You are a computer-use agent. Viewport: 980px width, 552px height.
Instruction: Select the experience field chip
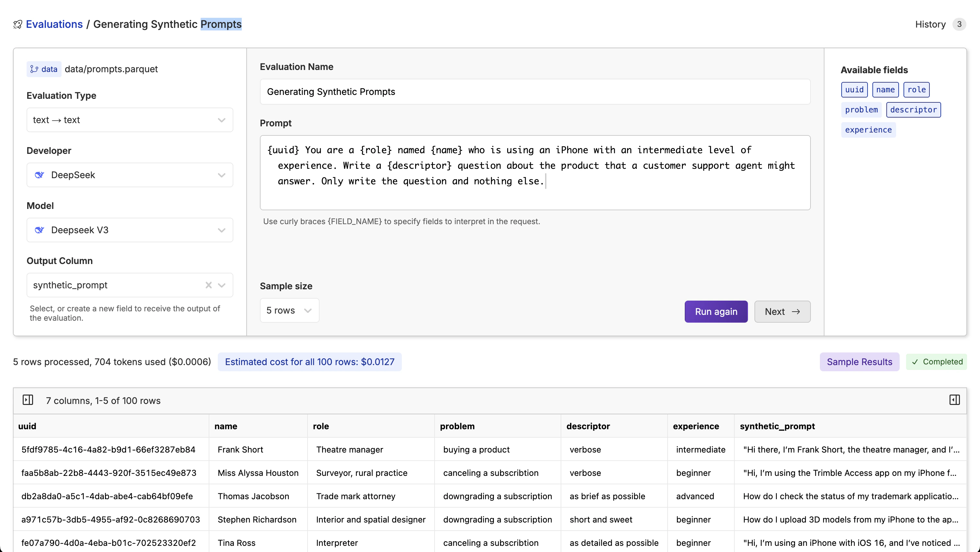pyautogui.click(x=868, y=130)
